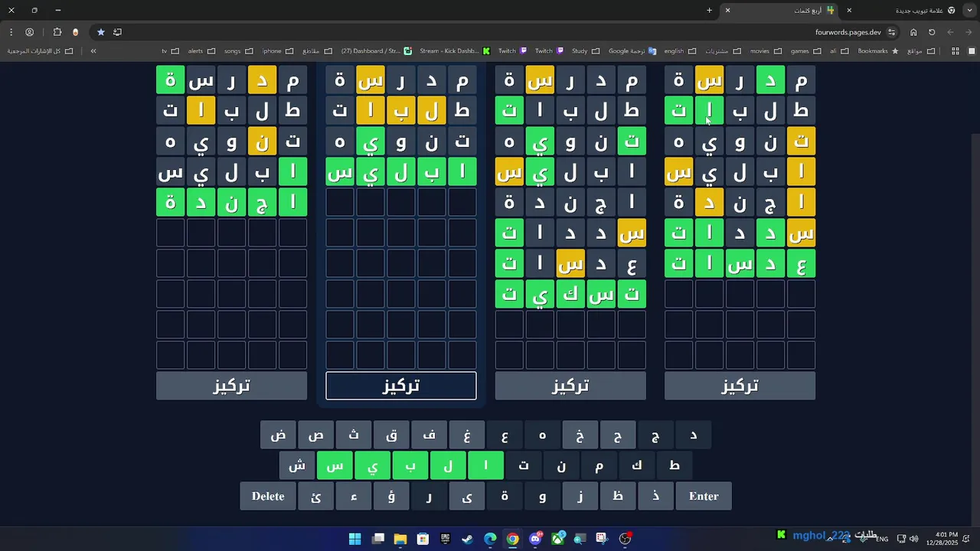
Task: Open the tab search dropdown arrow
Action: click(969, 11)
